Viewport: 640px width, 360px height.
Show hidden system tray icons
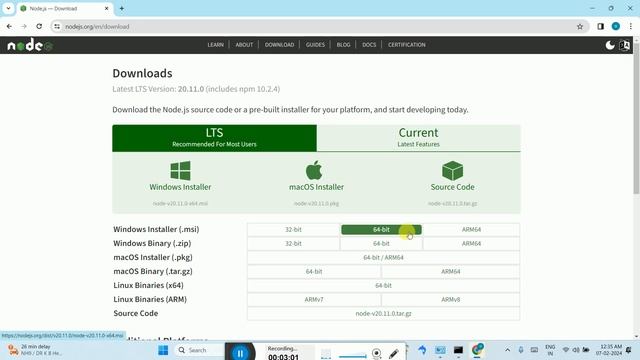[507, 350]
